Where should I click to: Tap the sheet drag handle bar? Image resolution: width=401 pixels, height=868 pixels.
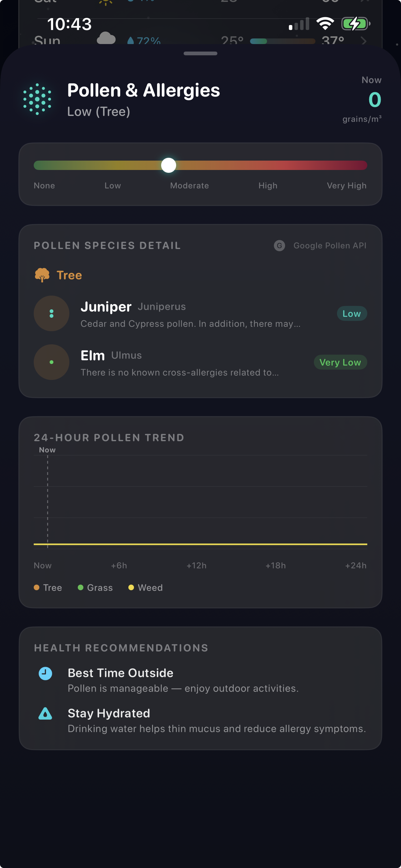click(x=200, y=53)
